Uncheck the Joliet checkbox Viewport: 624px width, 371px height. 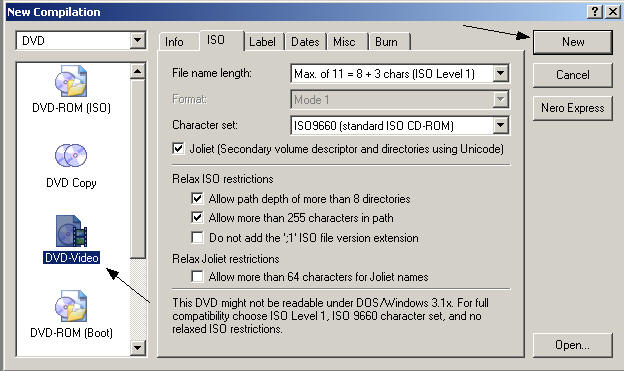click(178, 148)
